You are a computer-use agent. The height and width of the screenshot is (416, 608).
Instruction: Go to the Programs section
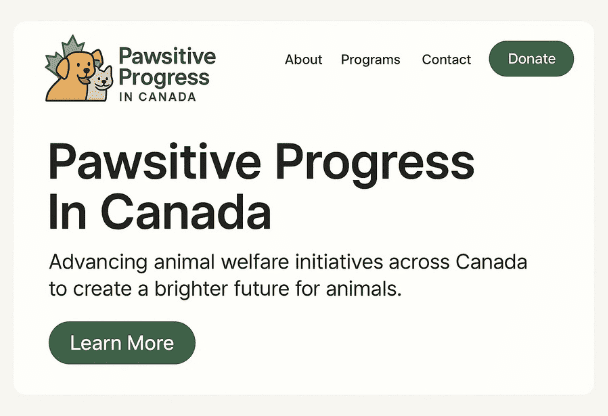click(x=370, y=60)
